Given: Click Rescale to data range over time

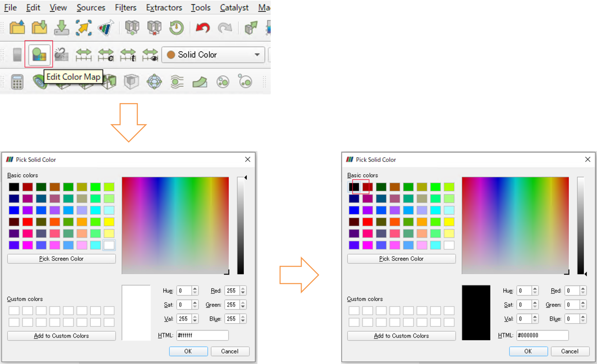Looking at the screenshot, I should click(128, 55).
